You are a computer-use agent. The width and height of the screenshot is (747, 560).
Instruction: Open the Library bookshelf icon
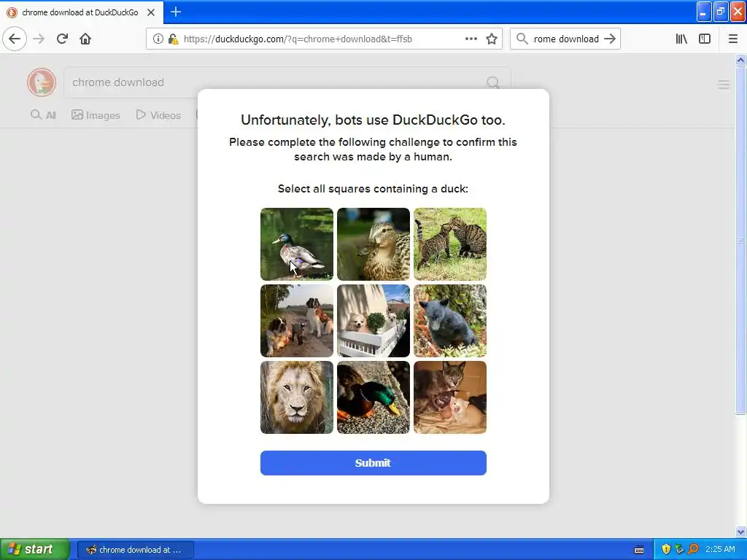tap(681, 39)
